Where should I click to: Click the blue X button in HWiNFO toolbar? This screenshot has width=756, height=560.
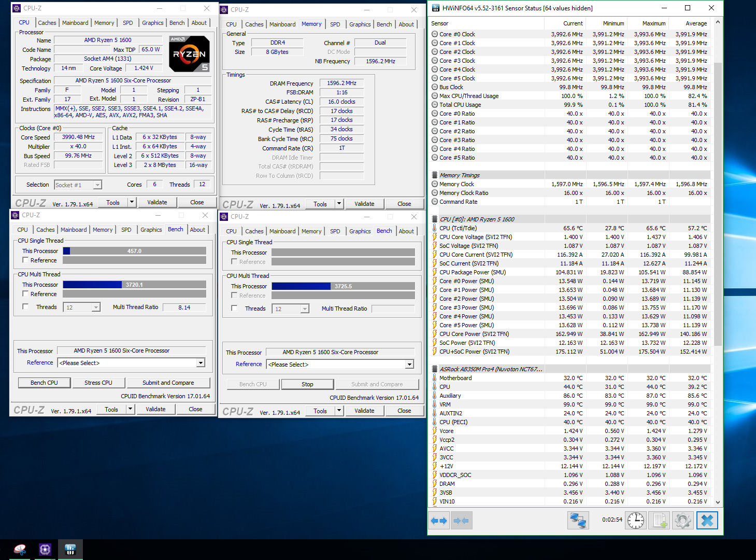[707, 520]
